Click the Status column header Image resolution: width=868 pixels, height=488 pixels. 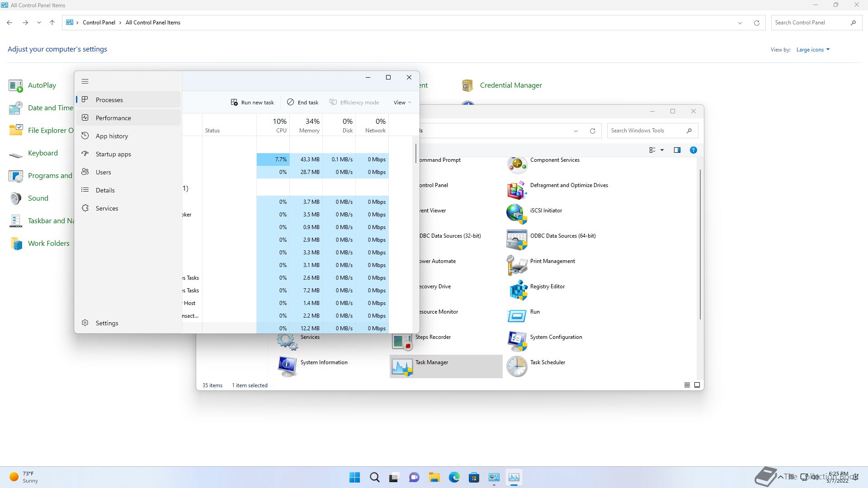[229, 125]
